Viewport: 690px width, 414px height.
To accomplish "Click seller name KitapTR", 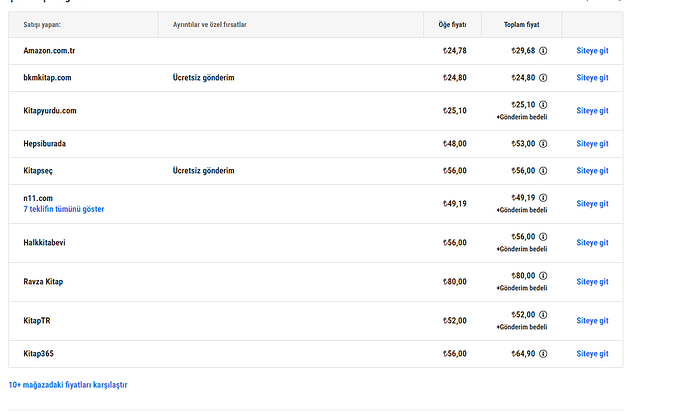I will coord(37,321).
